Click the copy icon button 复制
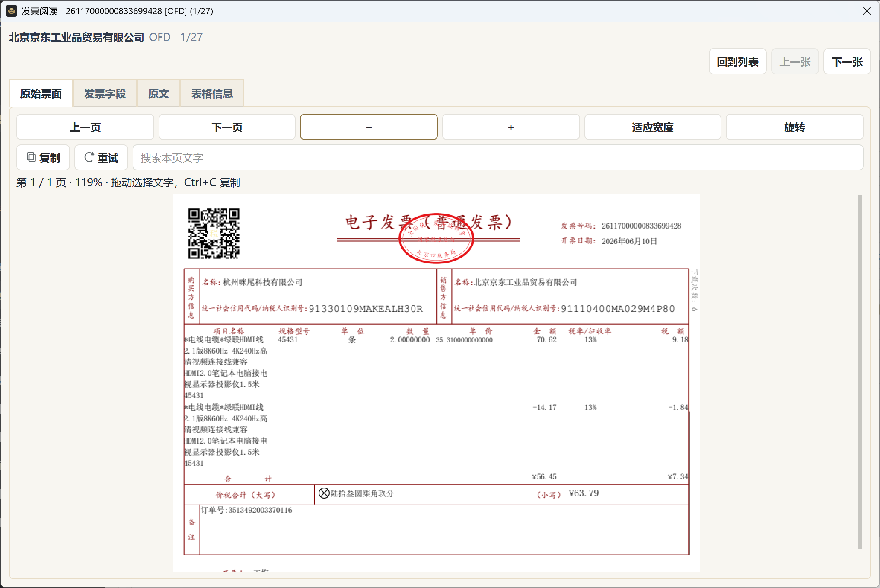880x588 pixels. pos(43,158)
